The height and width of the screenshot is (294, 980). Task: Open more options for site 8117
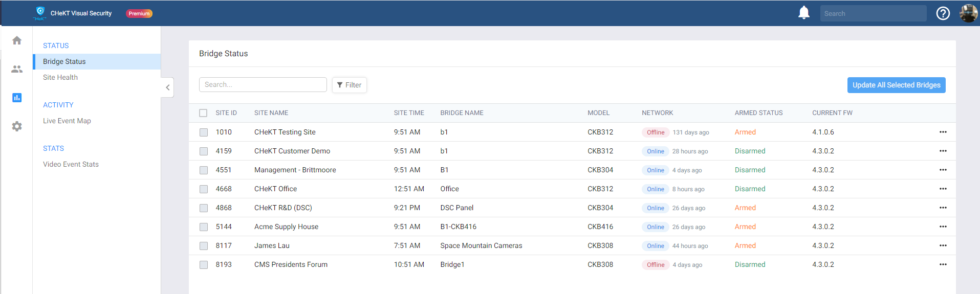point(943,245)
